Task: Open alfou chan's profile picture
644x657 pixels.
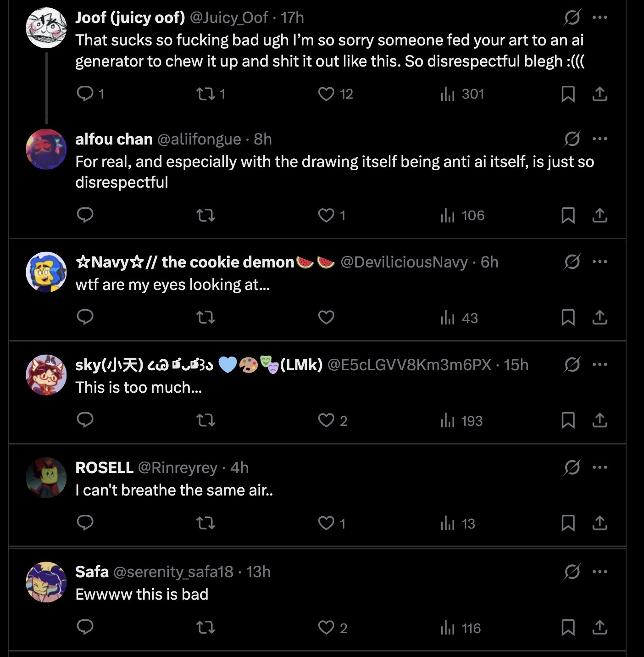Action: click(46, 149)
